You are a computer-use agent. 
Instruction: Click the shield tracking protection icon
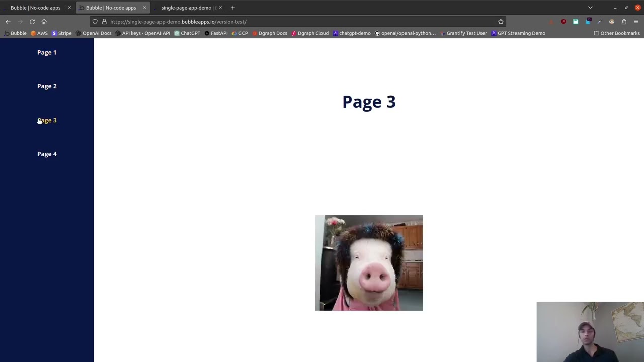click(x=95, y=22)
